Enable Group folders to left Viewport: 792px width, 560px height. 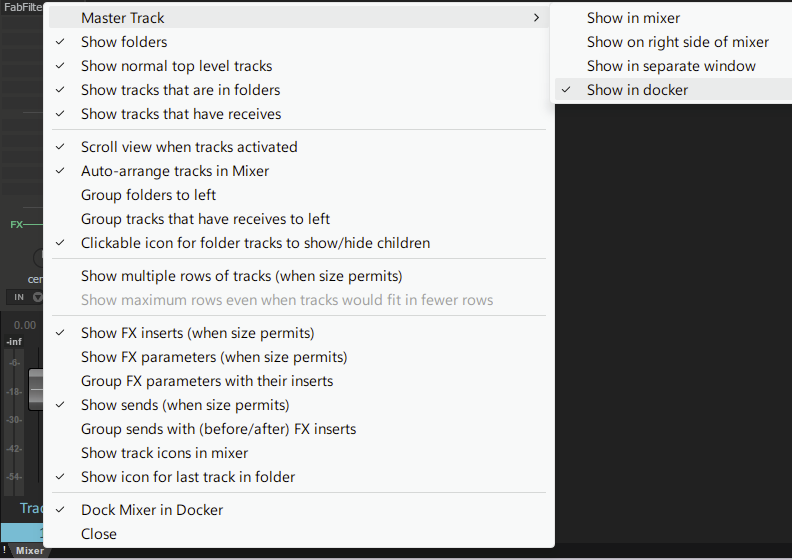(x=148, y=195)
